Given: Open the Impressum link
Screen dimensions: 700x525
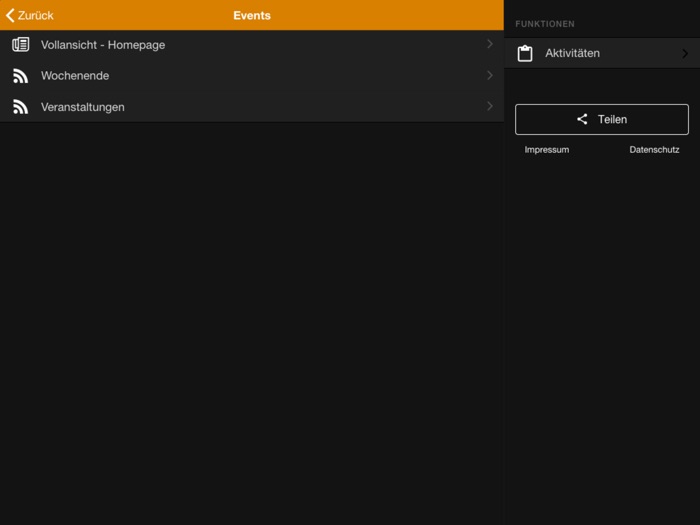Looking at the screenshot, I should tap(547, 150).
